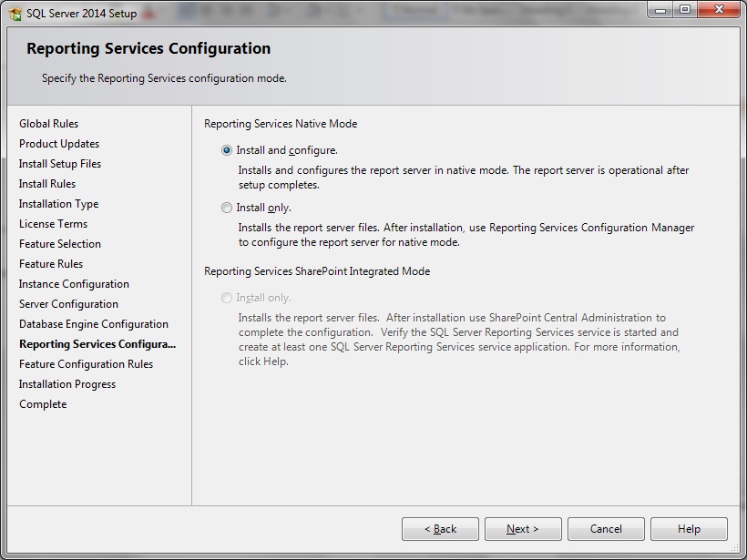
Task: Go to the Next setup page
Action: (523, 529)
